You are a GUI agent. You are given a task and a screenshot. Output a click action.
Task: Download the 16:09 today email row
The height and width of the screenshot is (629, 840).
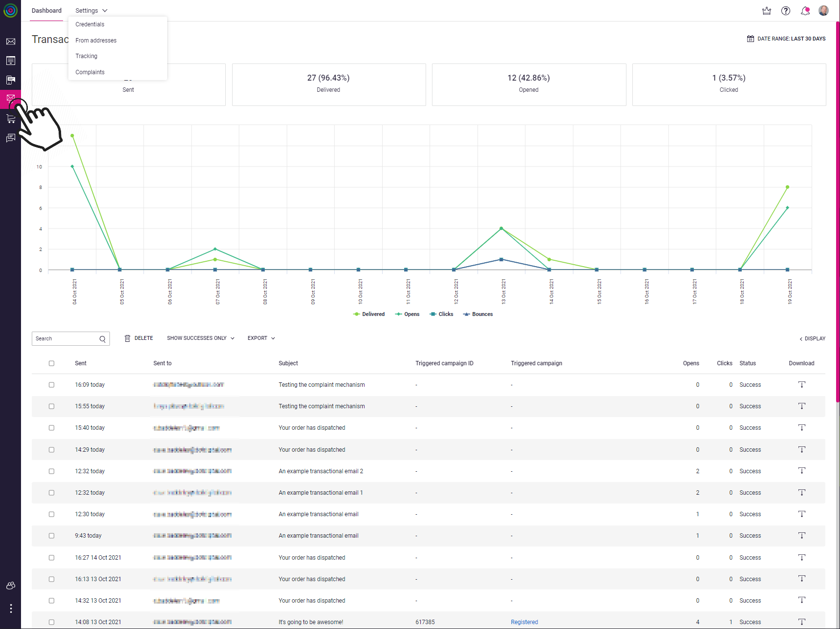[x=802, y=385]
